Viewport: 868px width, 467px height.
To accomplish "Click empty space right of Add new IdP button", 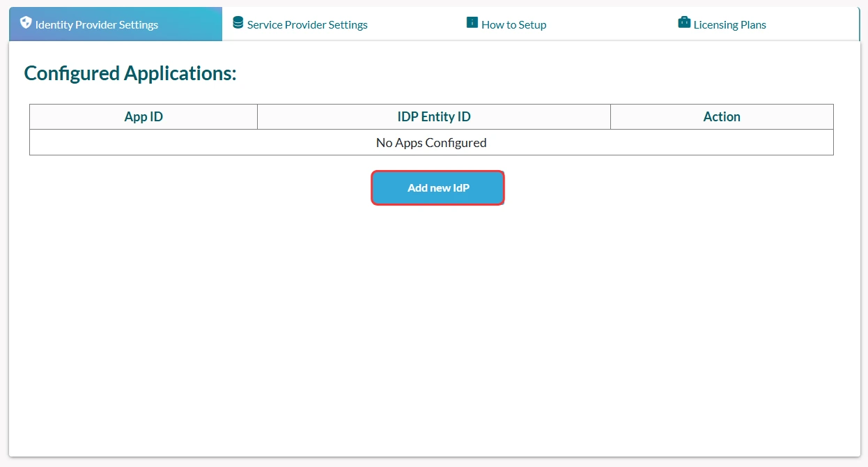I will [x=662, y=188].
